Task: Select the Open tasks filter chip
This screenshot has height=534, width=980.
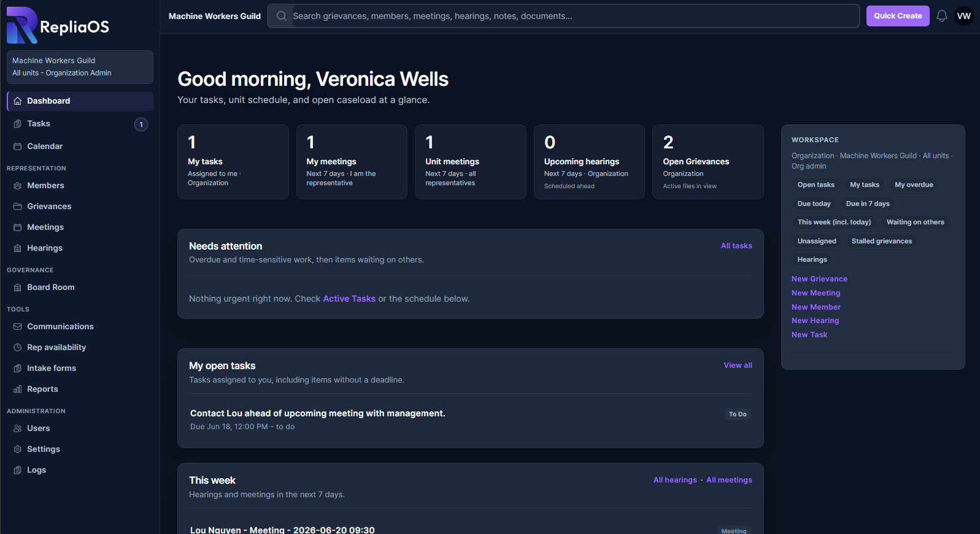Action: click(816, 185)
